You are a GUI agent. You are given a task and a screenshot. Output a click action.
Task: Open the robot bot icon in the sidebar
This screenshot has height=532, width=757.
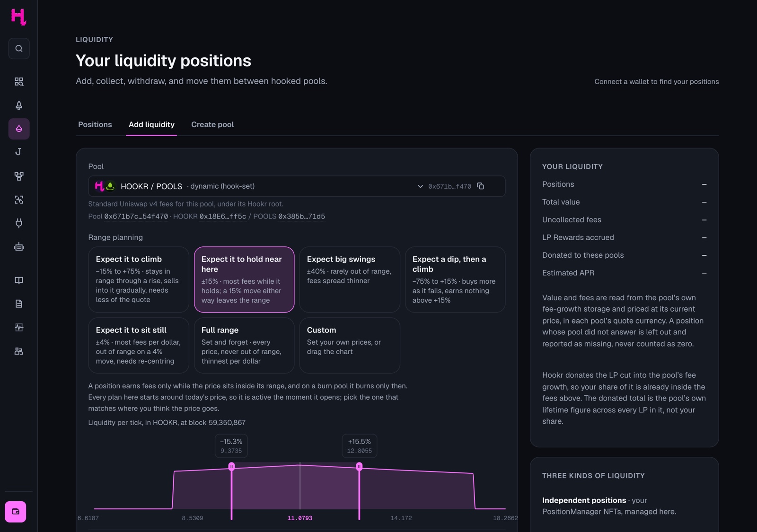click(x=19, y=247)
